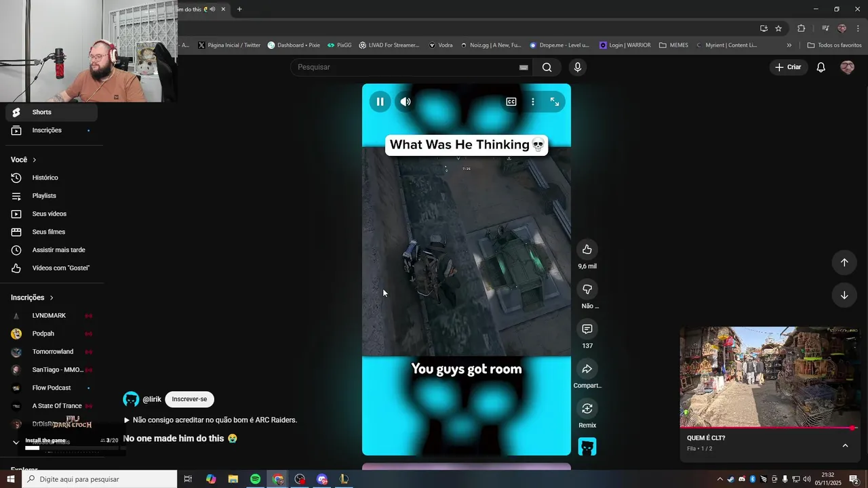Open the media control icon in Chrome toolbar
Viewport: 868px width, 488px height.
click(825, 28)
